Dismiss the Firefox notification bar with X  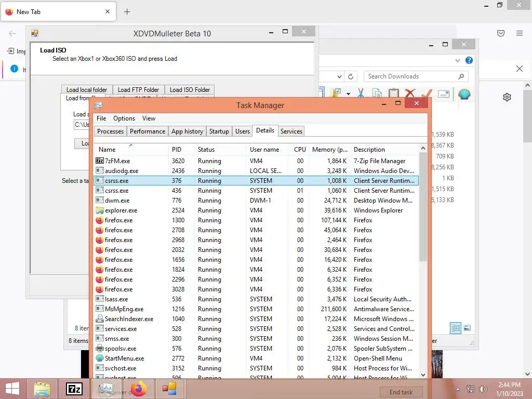coord(520,69)
